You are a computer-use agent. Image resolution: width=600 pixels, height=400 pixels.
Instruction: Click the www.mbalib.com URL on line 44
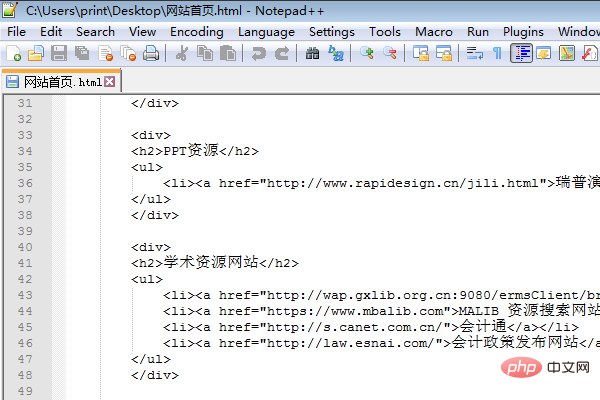[x=355, y=311]
